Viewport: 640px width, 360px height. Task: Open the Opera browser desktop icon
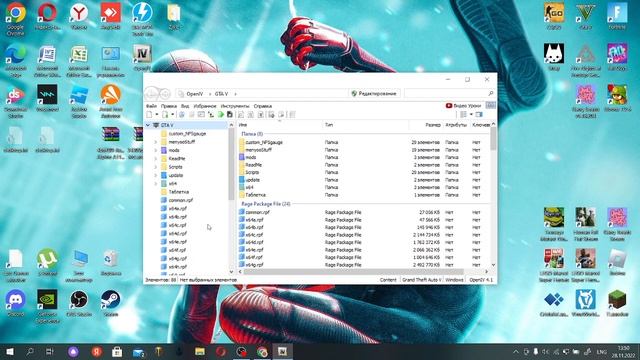(47, 16)
